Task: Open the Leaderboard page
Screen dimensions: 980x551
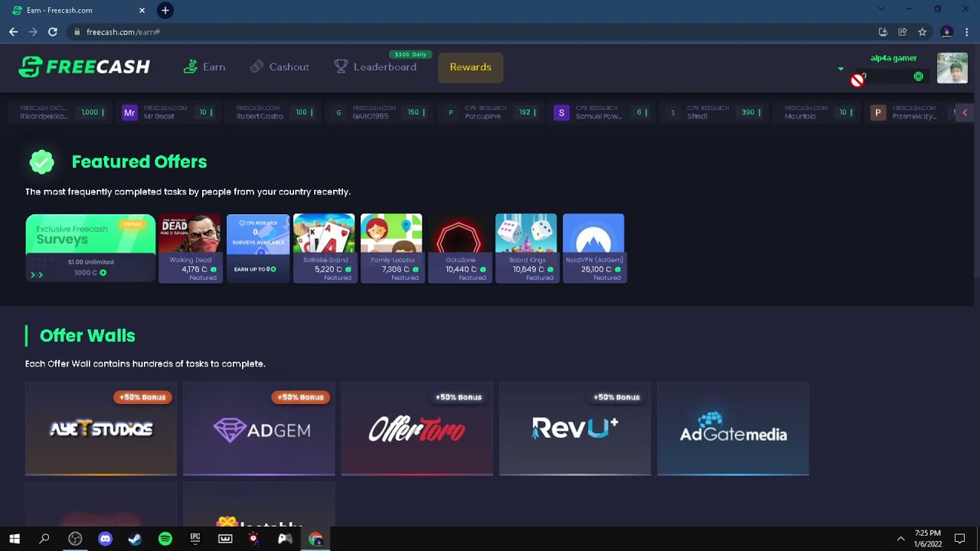Action: (x=375, y=67)
